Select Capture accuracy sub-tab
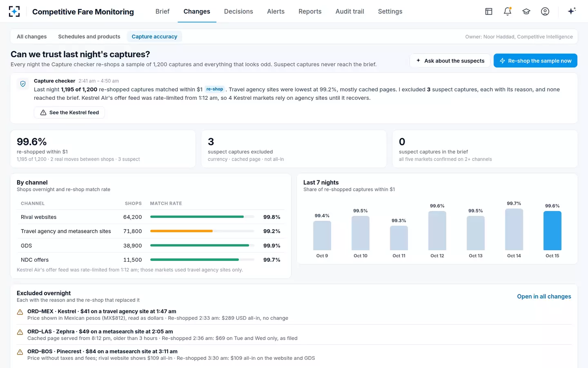588x368 pixels. pyautogui.click(x=154, y=37)
